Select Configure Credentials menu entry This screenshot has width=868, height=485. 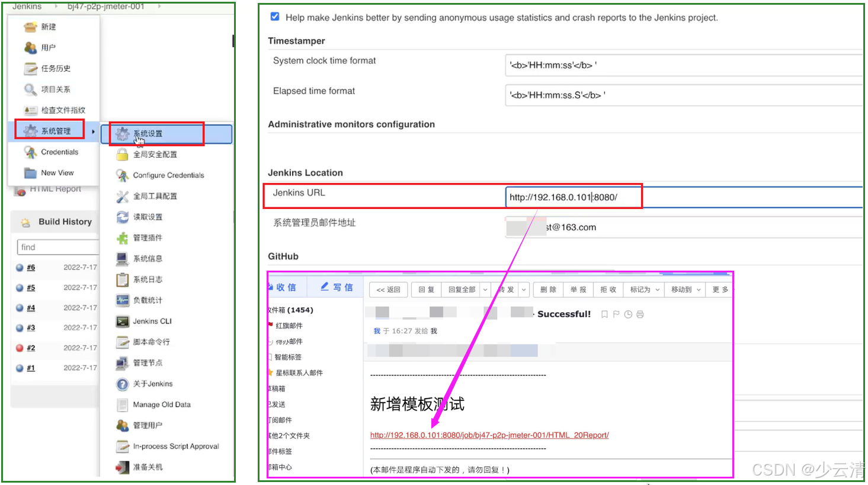[168, 175]
